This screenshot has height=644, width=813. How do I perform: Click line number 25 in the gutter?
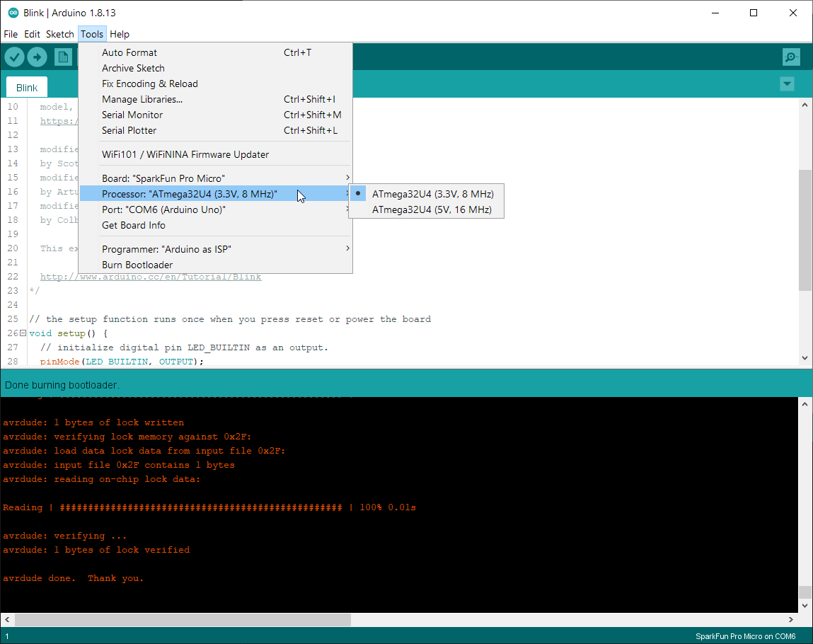[x=13, y=319]
